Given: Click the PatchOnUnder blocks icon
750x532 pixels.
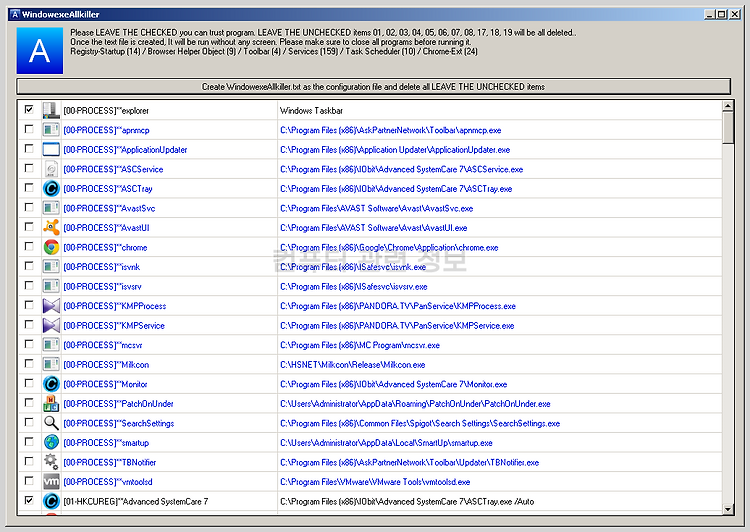Looking at the screenshot, I should [51, 404].
